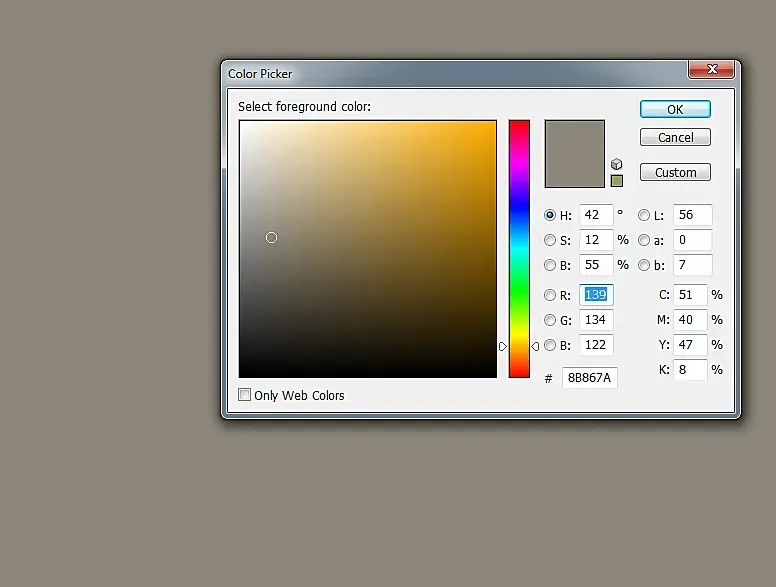Select the R red radio button
Viewport: 776px width, 587px height.
(549, 295)
